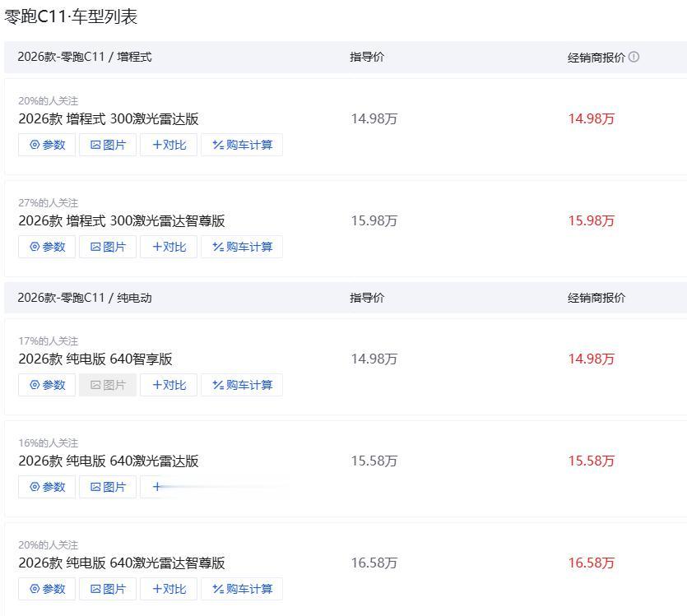687x616 pixels.
Task: Open 参数 for 纯电版 640激光雷达版
Action: pyautogui.click(x=47, y=487)
